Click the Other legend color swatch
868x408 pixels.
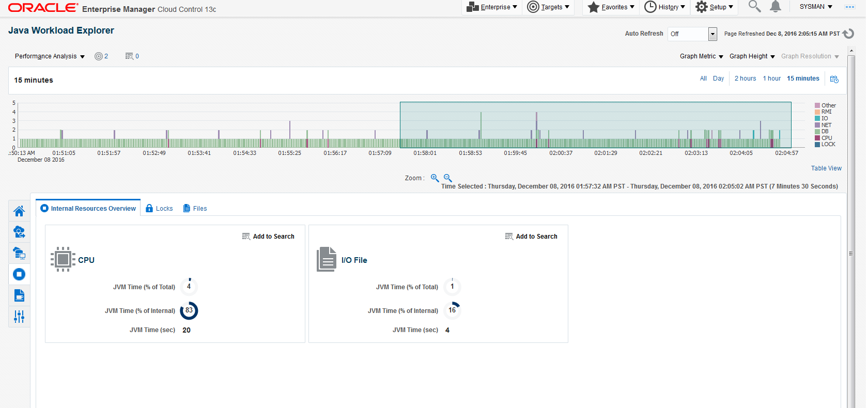point(817,105)
